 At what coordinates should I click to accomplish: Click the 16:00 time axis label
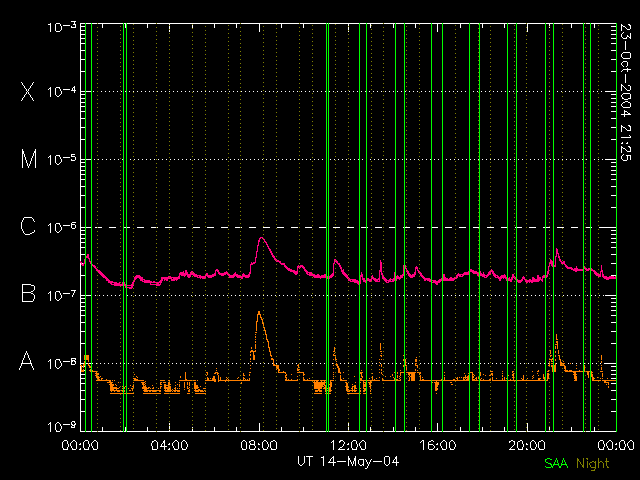click(438, 445)
